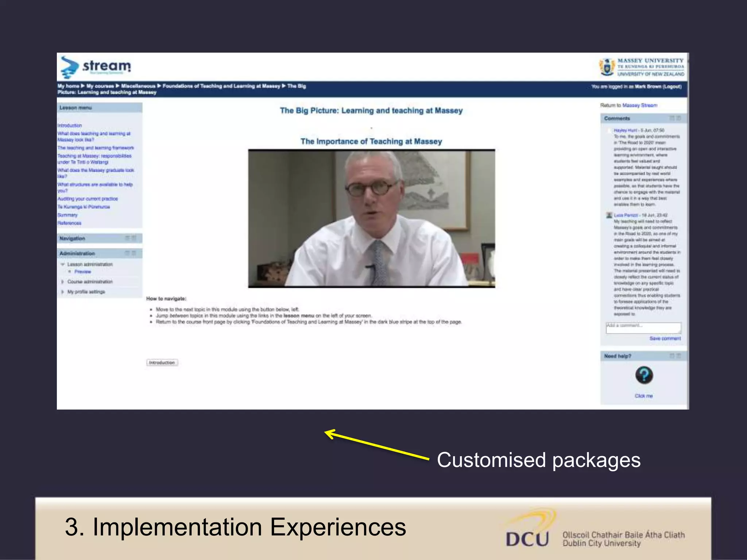Click the Need help question mark icon
This screenshot has height=560, width=747.
point(644,375)
